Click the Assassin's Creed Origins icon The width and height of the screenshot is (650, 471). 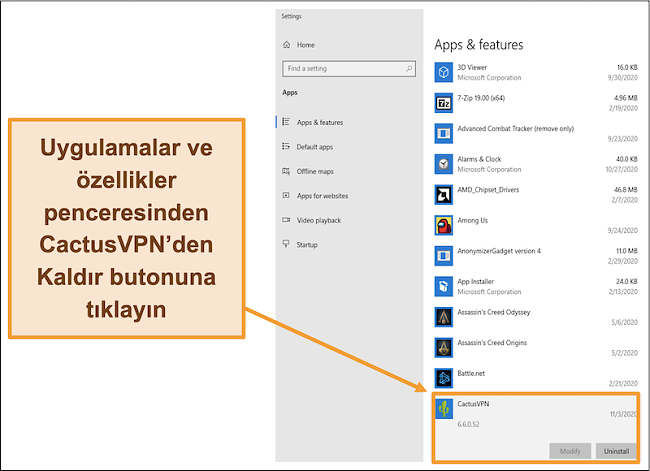coord(444,347)
